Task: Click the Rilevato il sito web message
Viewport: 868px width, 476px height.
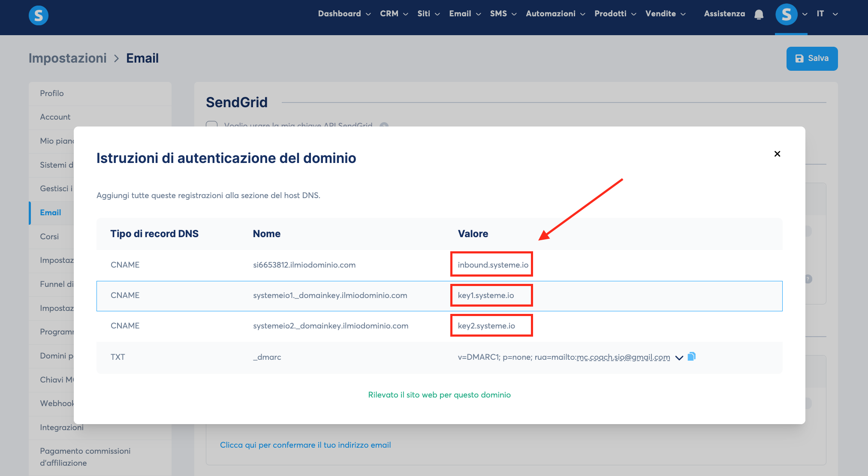Action: coord(440,395)
